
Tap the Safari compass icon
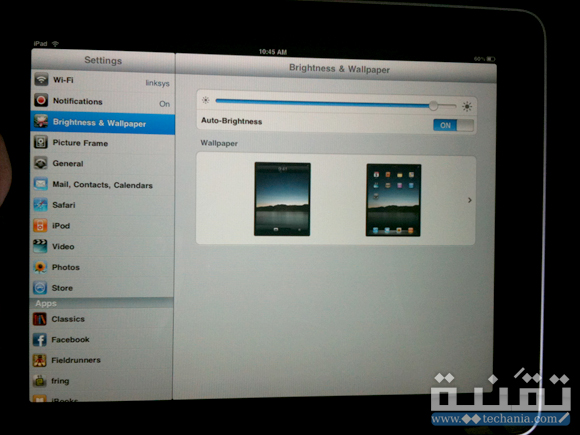(x=41, y=204)
